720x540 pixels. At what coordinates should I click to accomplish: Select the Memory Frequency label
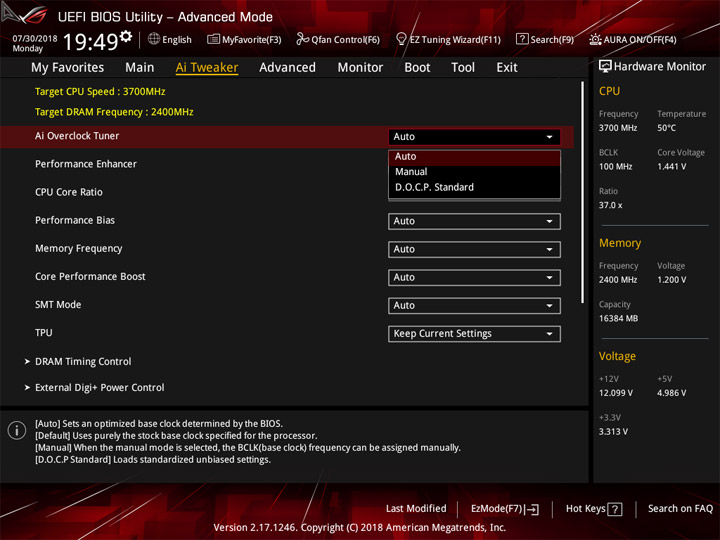(79, 248)
